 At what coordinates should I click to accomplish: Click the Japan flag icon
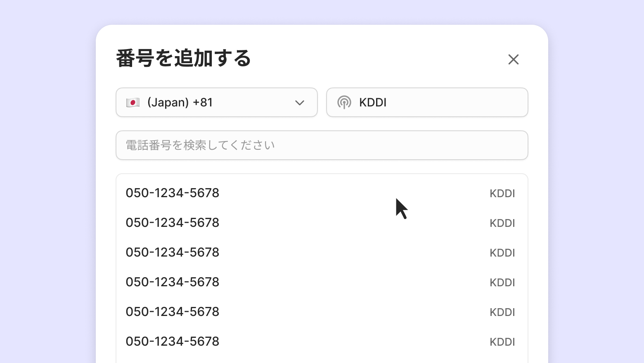pyautogui.click(x=133, y=102)
